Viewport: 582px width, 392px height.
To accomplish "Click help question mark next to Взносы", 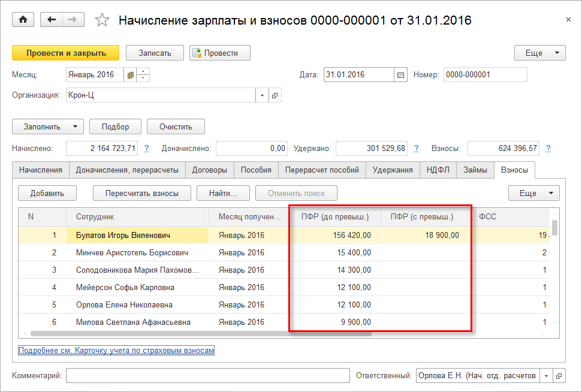I will [548, 148].
